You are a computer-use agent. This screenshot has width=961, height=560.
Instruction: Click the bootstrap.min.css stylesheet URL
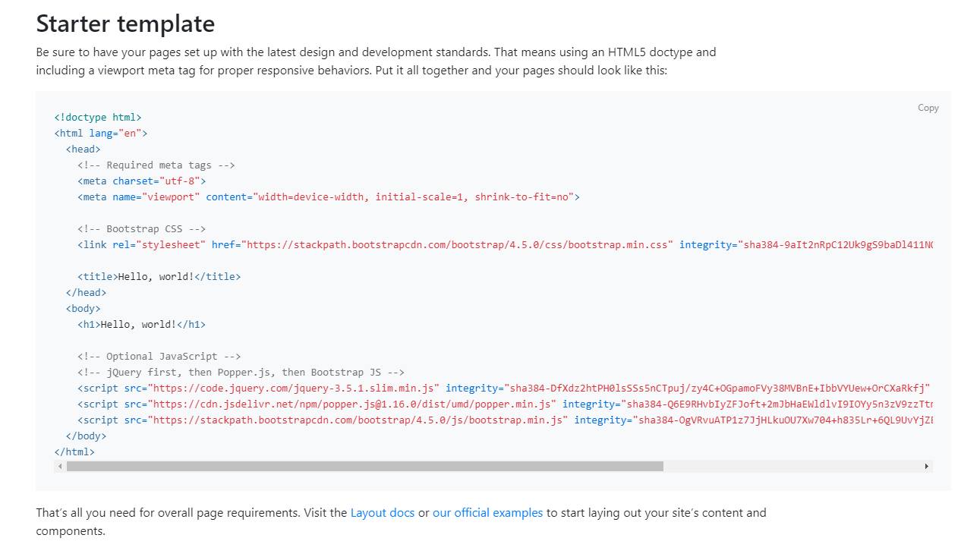pos(457,245)
